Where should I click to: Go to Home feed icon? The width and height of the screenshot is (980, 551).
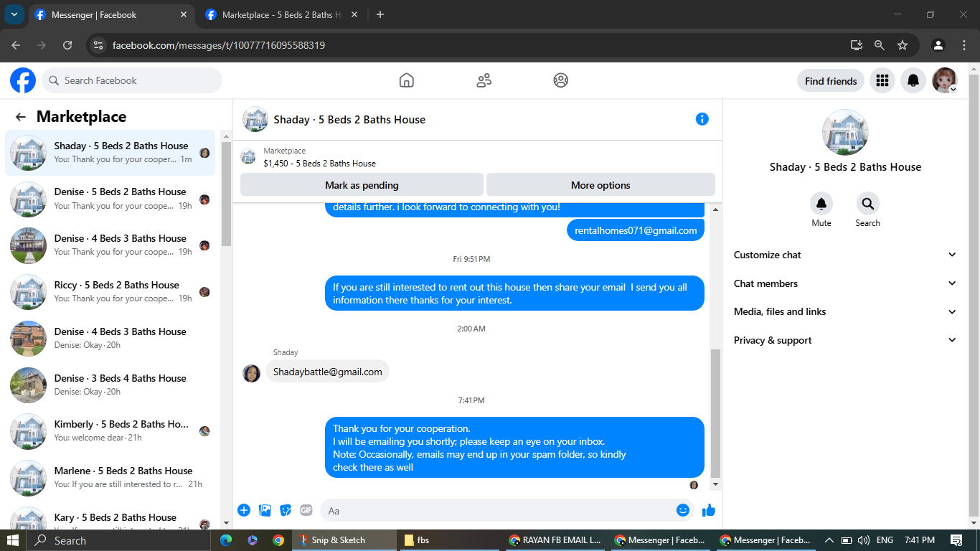click(x=407, y=80)
